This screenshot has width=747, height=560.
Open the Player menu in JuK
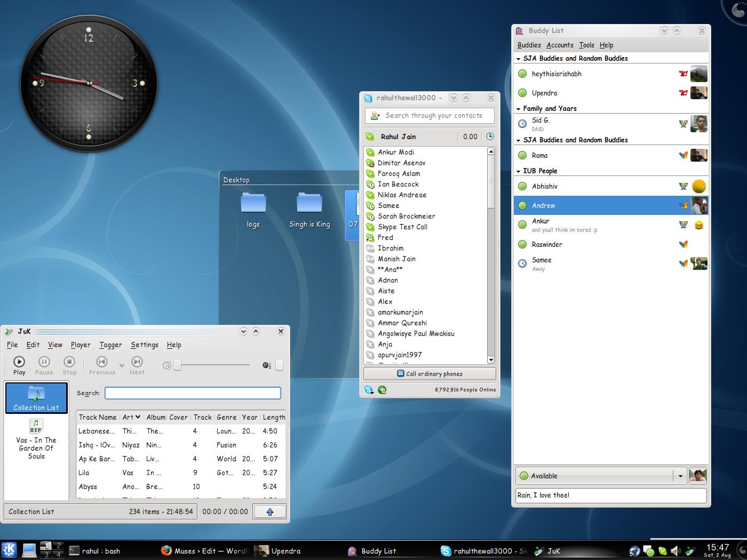81,345
